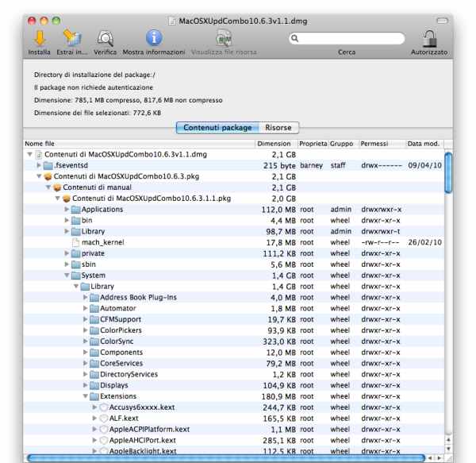
Task: Open Mostra informazioni info icon
Action: (154, 38)
